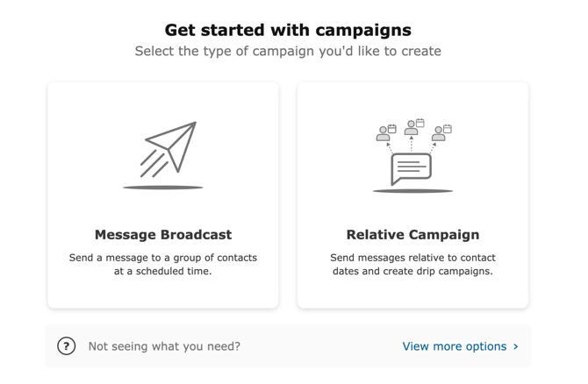588x384 pixels.
Task: Click the middle contact person icon
Action: 411,128
